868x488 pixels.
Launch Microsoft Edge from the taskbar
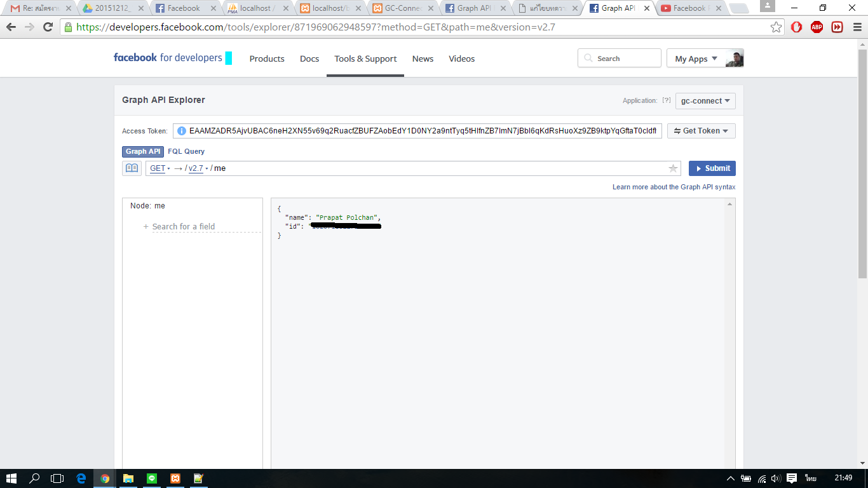pyautogui.click(x=81, y=478)
